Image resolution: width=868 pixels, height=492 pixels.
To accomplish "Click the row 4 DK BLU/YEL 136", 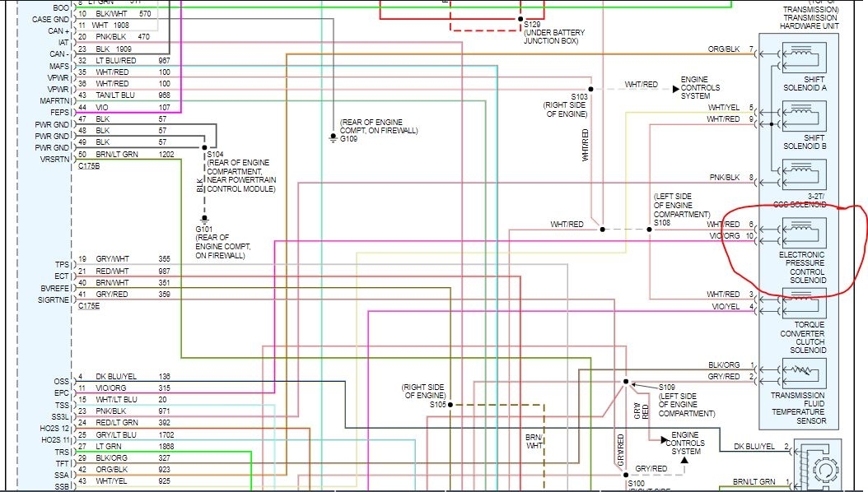I will coord(124,377).
